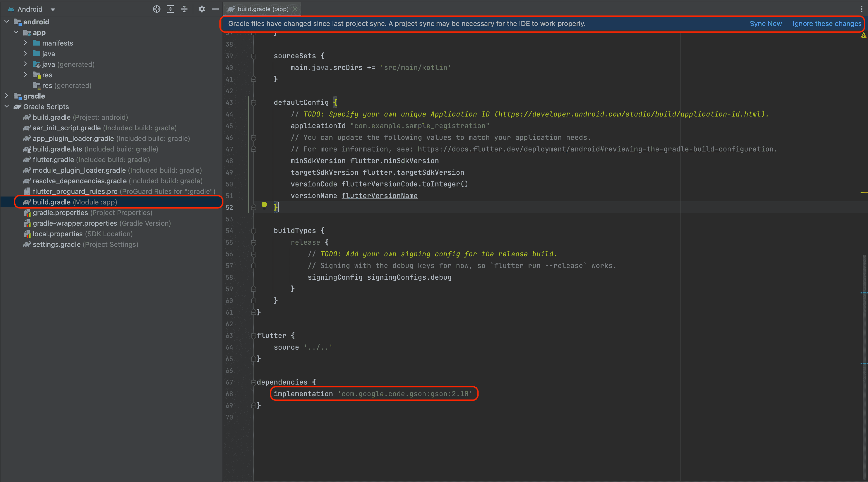Open the Android project view dropdown
The height and width of the screenshot is (482, 868).
click(53, 10)
